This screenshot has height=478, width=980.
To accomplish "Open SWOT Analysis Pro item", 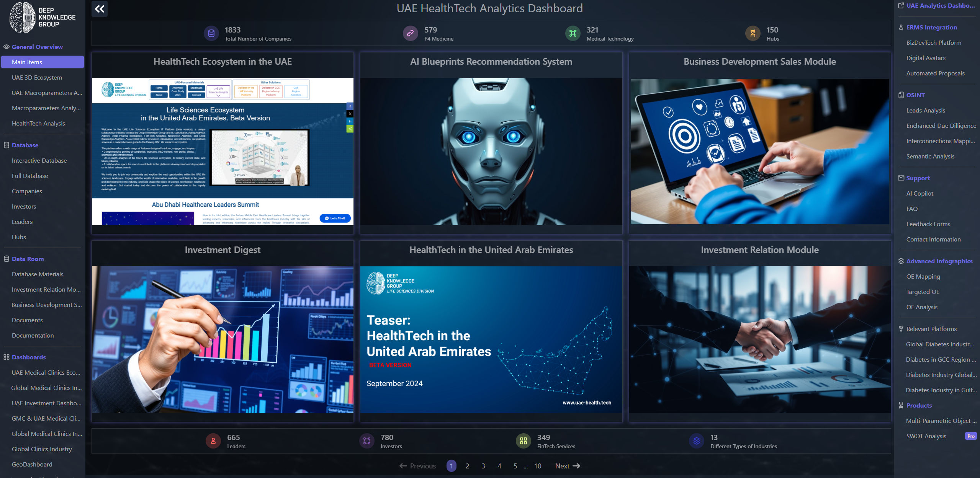I will pyautogui.click(x=926, y=436).
